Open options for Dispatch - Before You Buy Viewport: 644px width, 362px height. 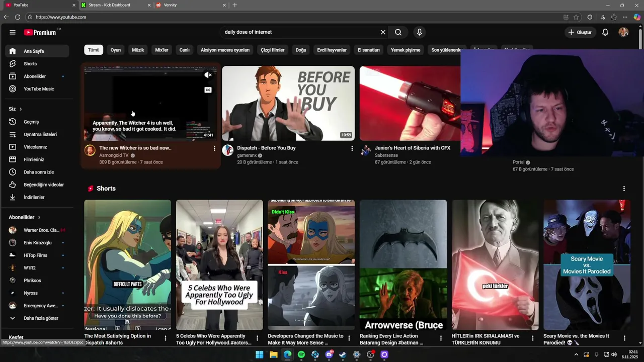coord(352,148)
